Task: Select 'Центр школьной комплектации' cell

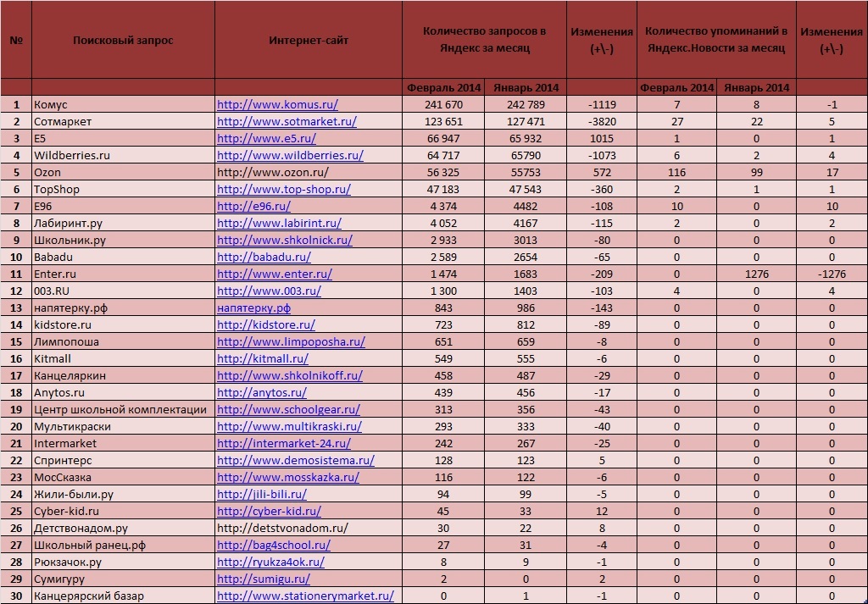Action: [x=123, y=409]
